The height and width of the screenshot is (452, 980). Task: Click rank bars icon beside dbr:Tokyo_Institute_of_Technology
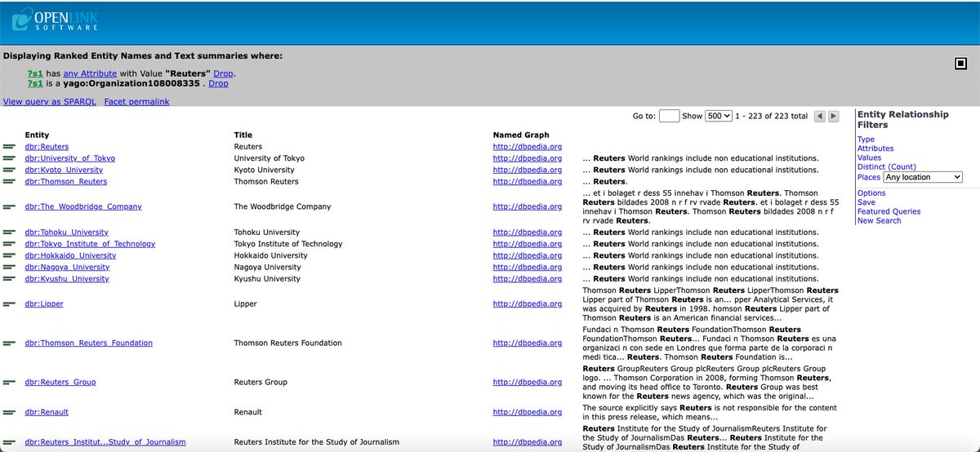pos(9,244)
